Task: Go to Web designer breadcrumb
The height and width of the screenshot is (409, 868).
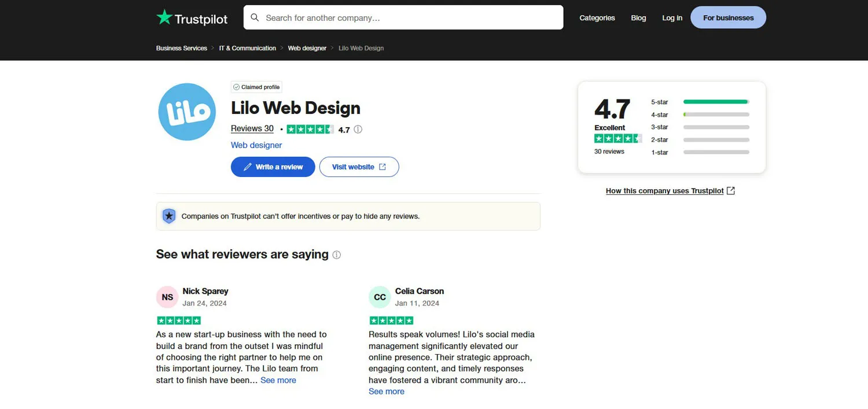Action: 307,48
